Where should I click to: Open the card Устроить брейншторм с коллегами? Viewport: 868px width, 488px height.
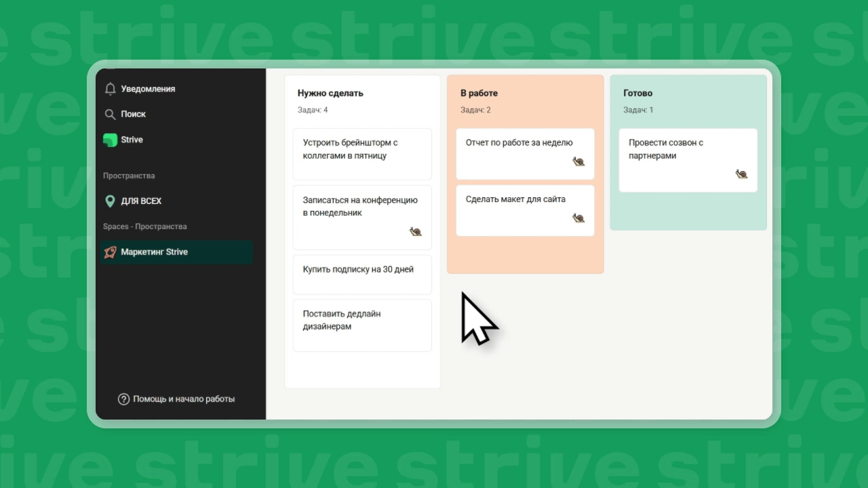[x=362, y=154]
